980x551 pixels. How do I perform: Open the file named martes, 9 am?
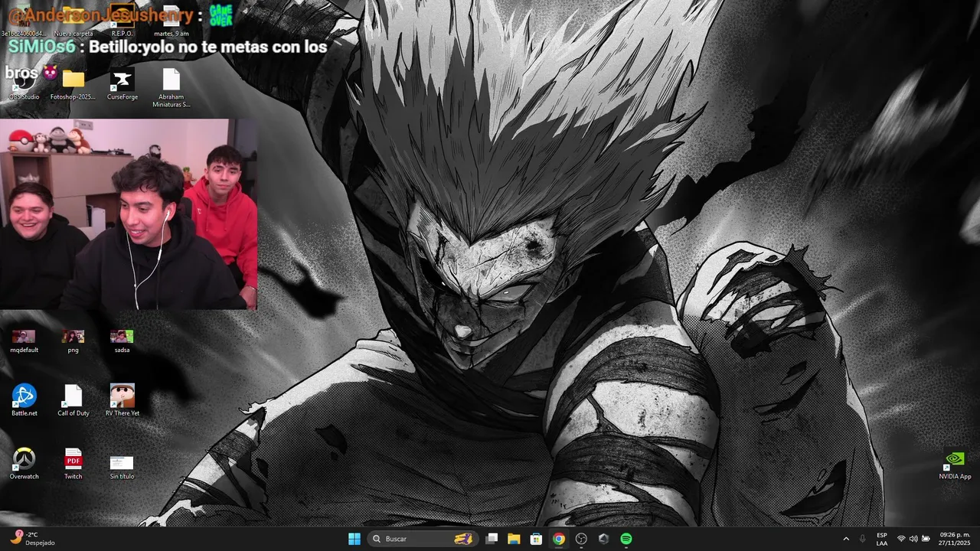(171, 19)
